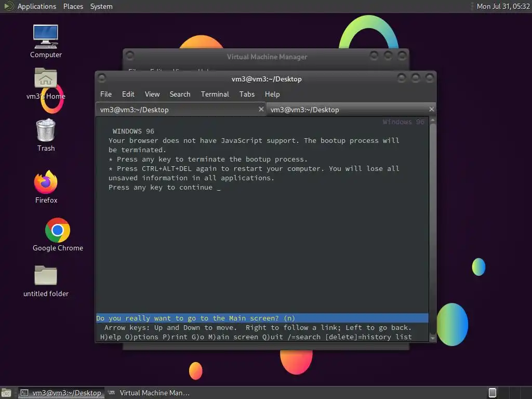The width and height of the screenshot is (532, 399).
Task: Open the terminal View menu
Action: pyautogui.click(x=152, y=95)
